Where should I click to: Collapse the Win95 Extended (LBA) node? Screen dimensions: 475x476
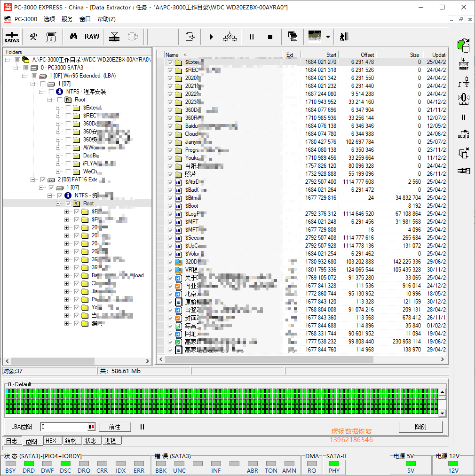[x=24, y=76]
